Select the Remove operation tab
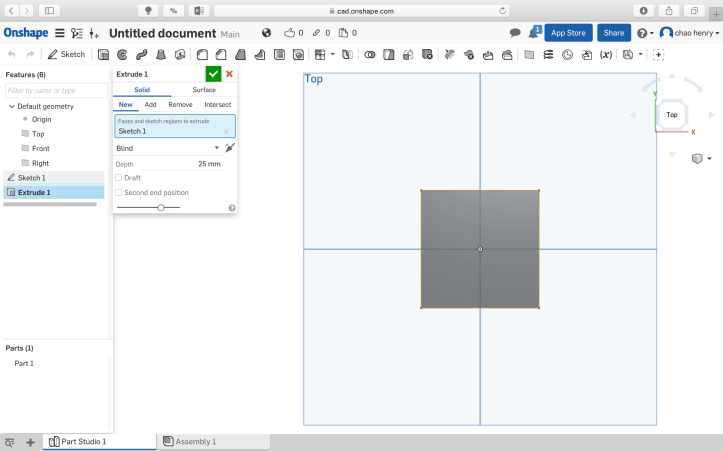The image size is (723, 451). 180,104
